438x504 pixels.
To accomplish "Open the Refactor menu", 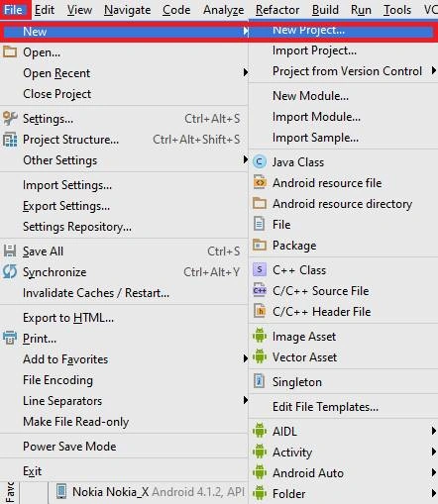I will pyautogui.click(x=277, y=10).
